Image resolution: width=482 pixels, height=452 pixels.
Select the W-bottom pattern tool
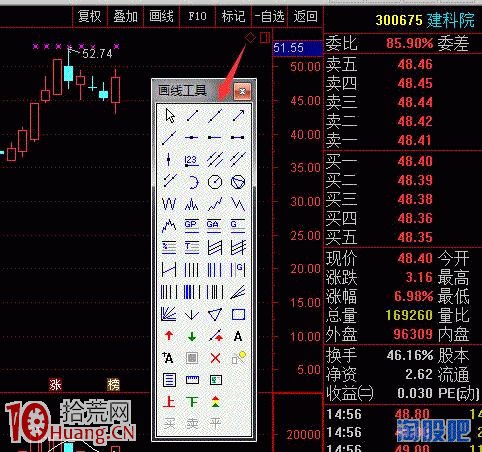tap(169, 204)
